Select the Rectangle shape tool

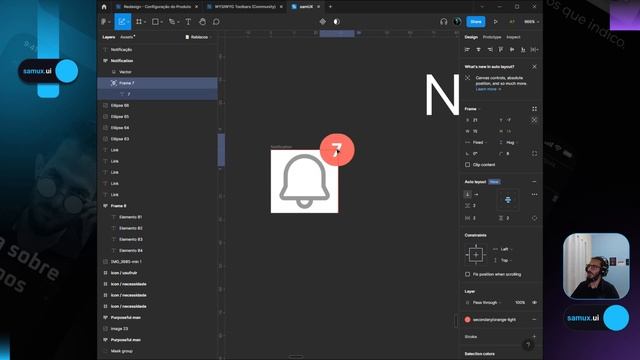pos(156,22)
